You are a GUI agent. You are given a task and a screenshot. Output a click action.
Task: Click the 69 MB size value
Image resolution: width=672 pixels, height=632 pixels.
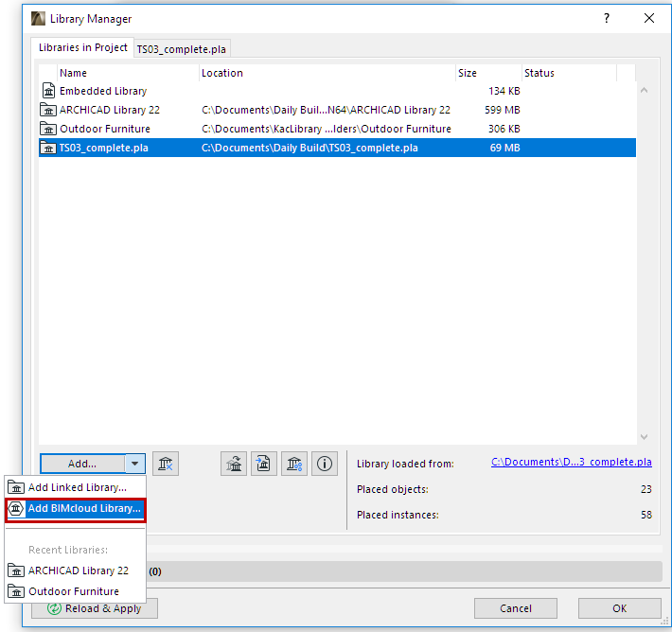point(504,148)
